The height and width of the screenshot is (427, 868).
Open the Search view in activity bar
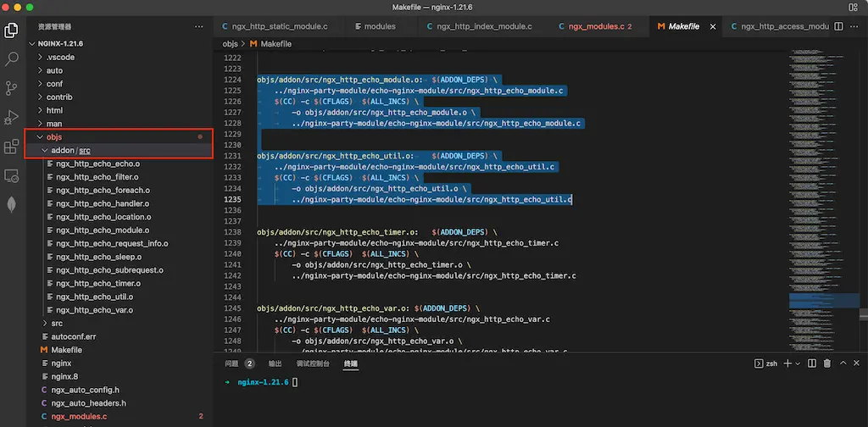pos(12,59)
